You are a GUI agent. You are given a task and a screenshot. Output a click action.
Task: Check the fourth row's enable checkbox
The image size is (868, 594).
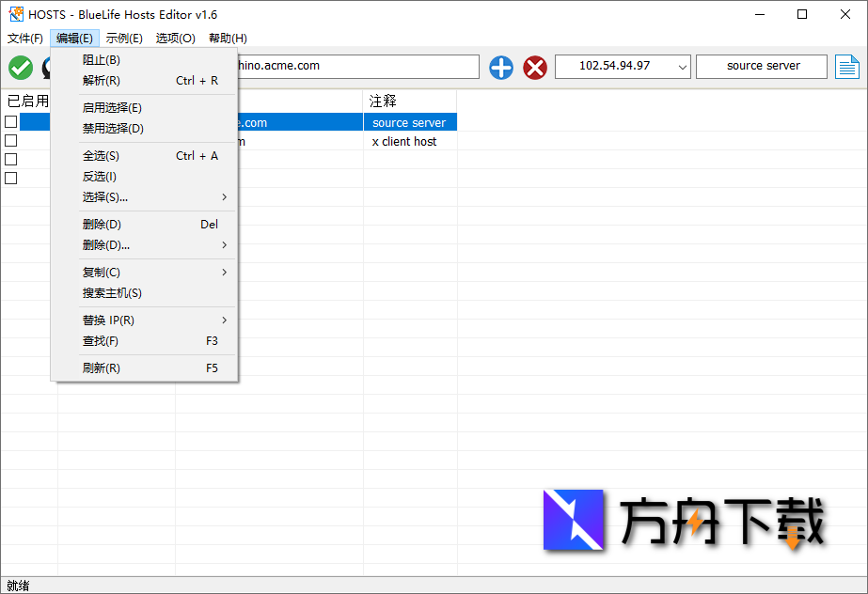click(10, 178)
